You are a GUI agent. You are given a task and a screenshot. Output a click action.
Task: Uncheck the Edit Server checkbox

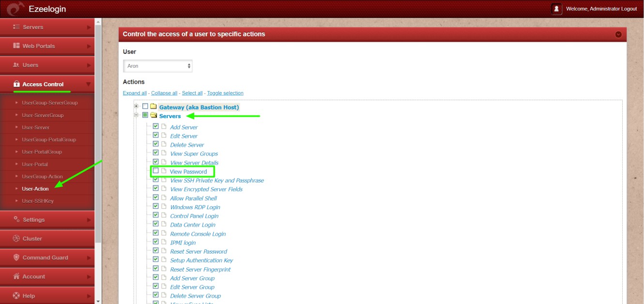156,135
